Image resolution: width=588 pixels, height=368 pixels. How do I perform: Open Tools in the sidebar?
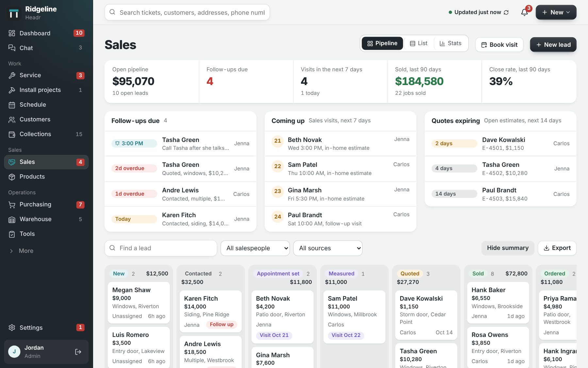(46, 234)
